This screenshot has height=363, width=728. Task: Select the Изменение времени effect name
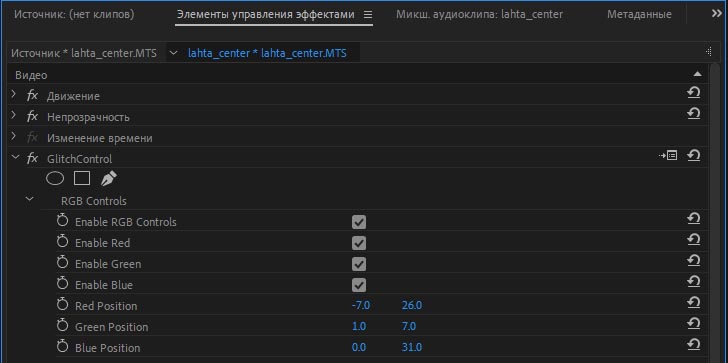[99, 138]
